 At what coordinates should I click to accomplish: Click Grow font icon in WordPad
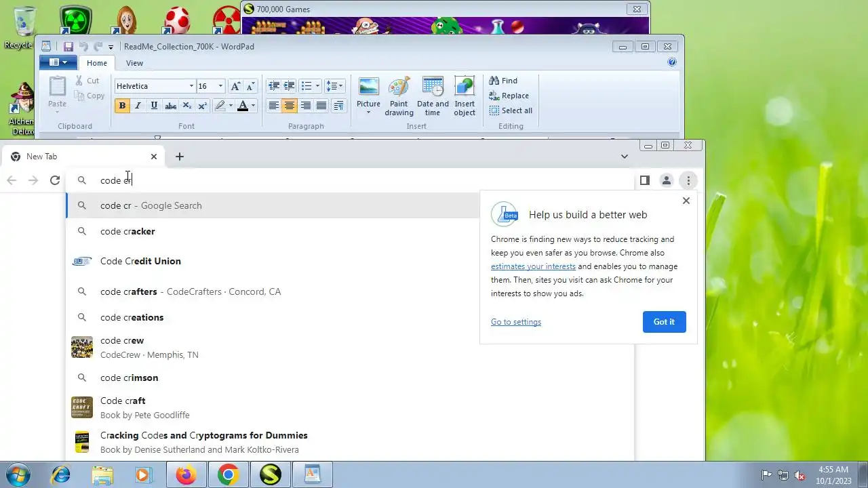pyautogui.click(x=235, y=86)
